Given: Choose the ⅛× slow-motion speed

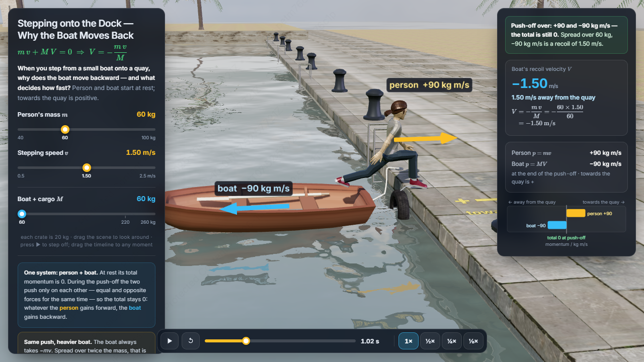Looking at the screenshot, I should click(x=473, y=341).
